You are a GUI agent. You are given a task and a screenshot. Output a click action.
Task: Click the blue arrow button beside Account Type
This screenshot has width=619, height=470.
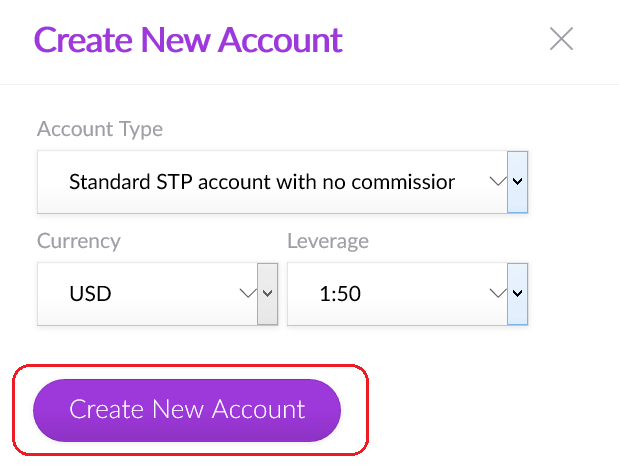(518, 182)
